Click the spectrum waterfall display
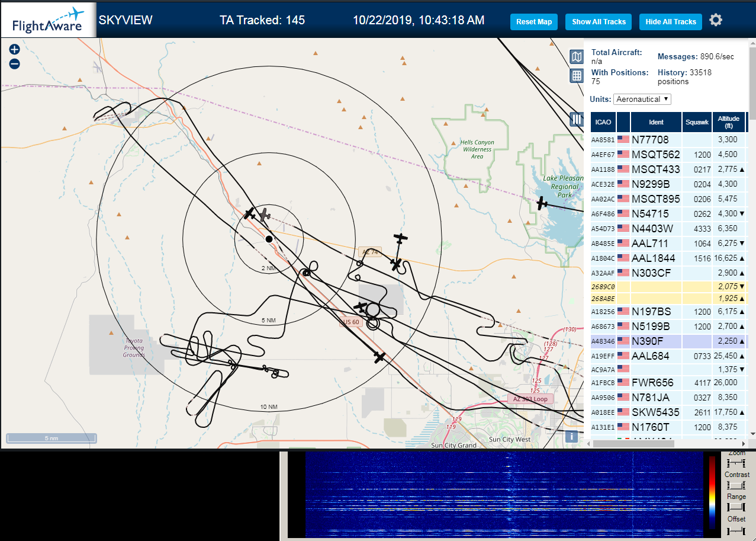Screen dimensions: 756x541 point(503,495)
